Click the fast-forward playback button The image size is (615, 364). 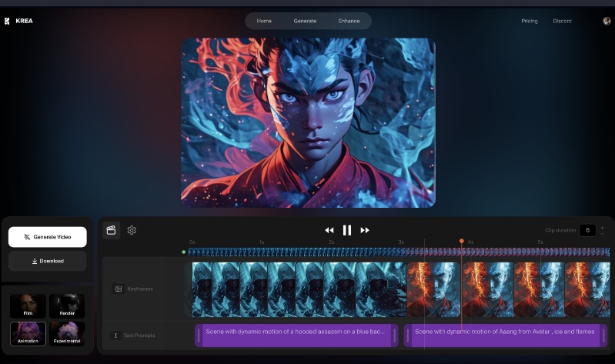(365, 230)
